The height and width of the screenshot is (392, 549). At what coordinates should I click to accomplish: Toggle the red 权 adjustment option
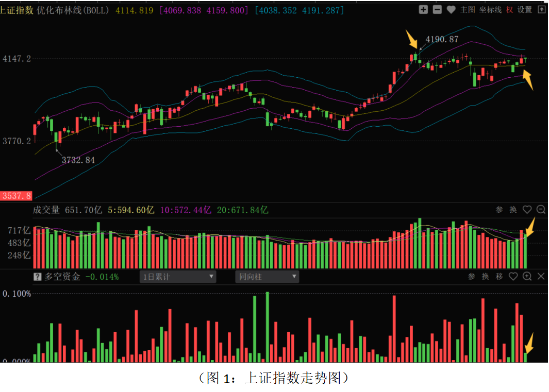click(509, 10)
